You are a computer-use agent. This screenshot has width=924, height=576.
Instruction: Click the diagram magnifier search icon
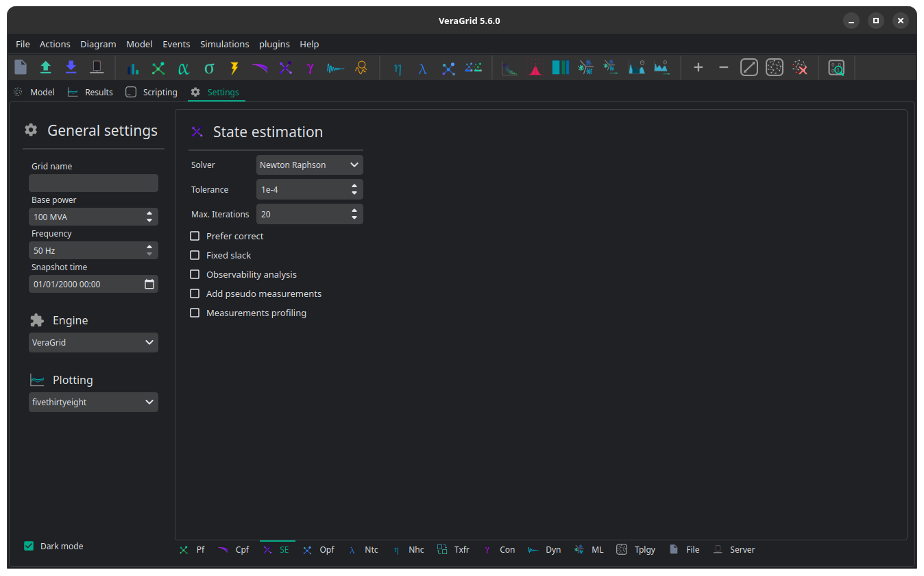[836, 68]
